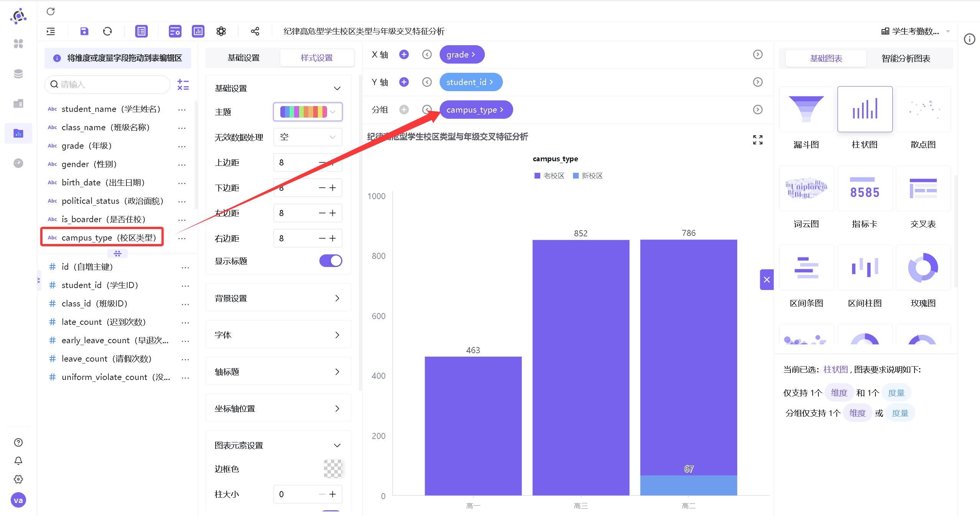Click the calculated field formula icon
Viewport: 980px width, 516px height.
(x=183, y=85)
